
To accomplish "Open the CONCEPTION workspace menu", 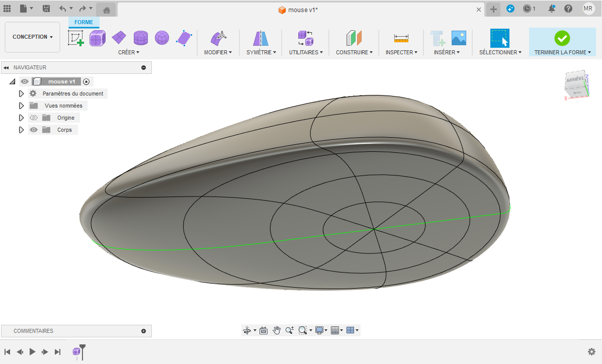I will (x=32, y=37).
